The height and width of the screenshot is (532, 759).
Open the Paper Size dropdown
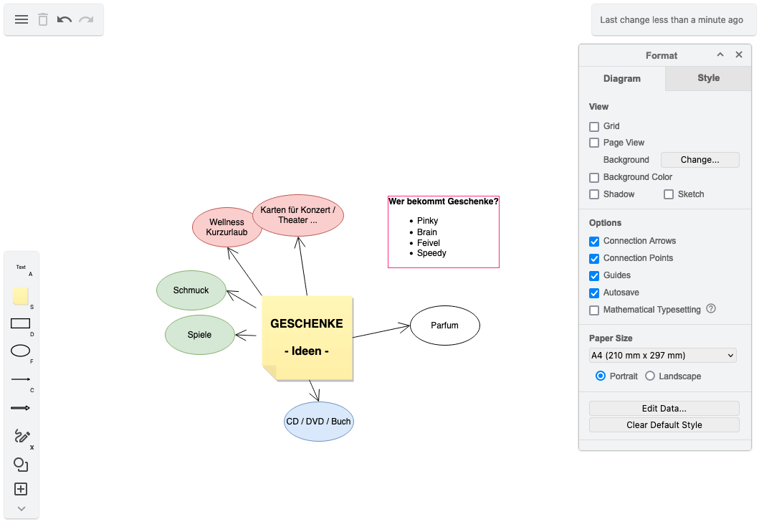(662, 355)
